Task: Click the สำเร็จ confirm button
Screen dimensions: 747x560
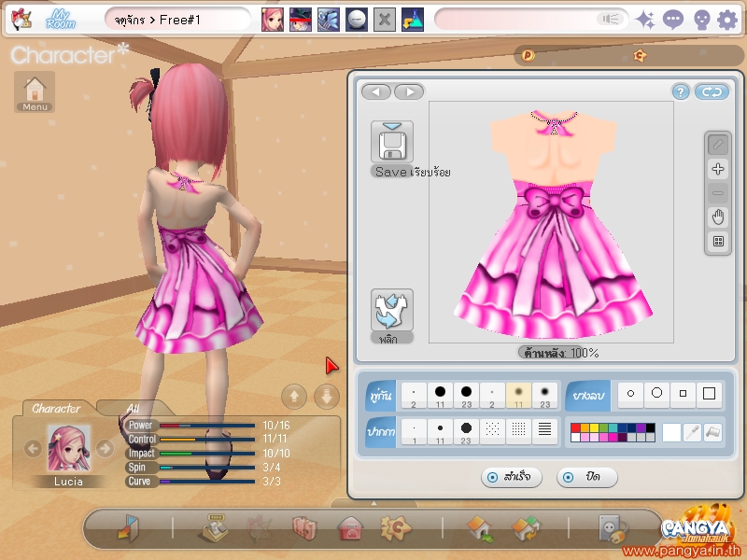Action: (x=511, y=477)
